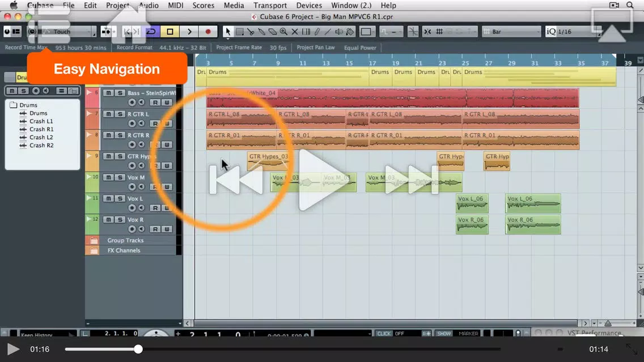Image resolution: width=644 pixels, height=362 pixels.
Task: Click the video progress slider knob
Action: 138,350
